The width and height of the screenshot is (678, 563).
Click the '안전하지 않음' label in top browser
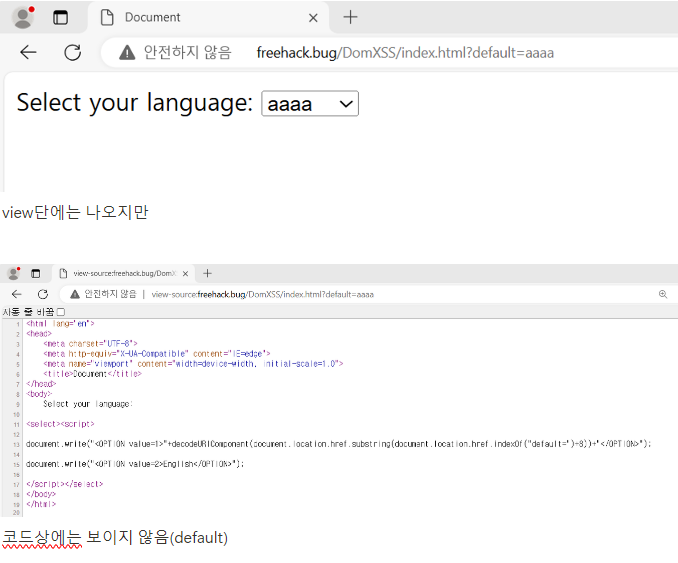point(187,53)
